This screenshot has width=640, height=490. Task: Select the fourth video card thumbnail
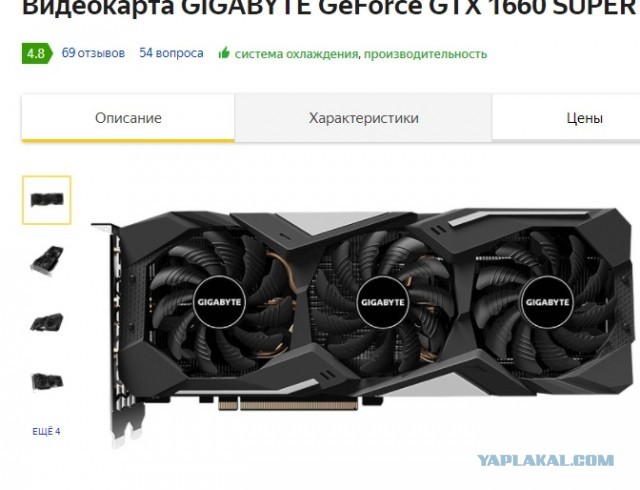pos(47,381)
